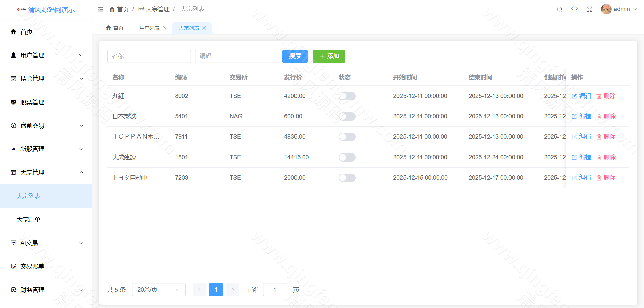The height and width of the screenshot is (308, 644).
Task: Open 大宗订单 in the sidebar
Action: click(46, 220)
